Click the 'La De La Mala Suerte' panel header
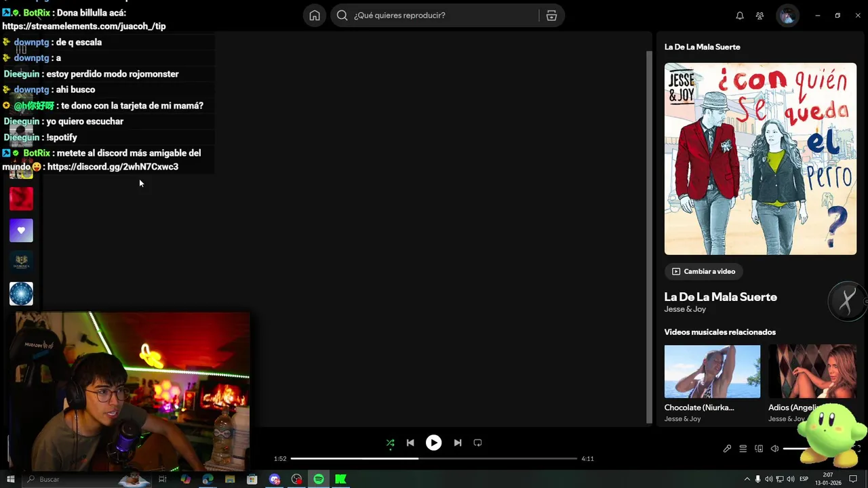The width and height of the screenshot is (868, 488). (x=702, y=47)
